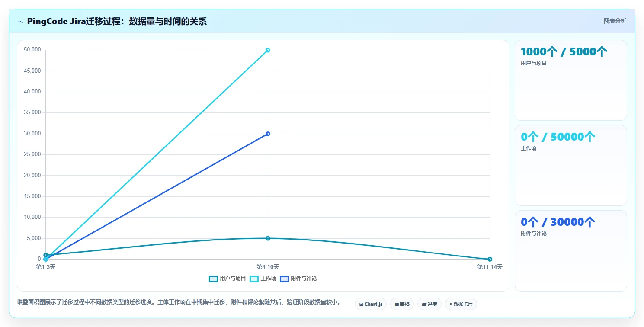This screenshot has width=644, height=327.
Task: Click the 5,000 y-axis label
Action: pos(34,238)
